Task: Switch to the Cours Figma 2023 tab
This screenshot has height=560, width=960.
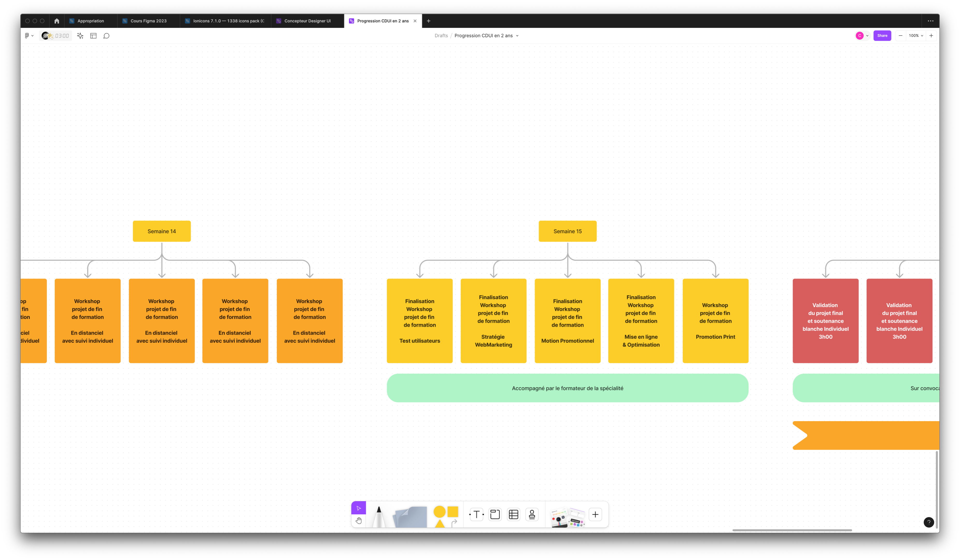Action: [x=148, y=21]
